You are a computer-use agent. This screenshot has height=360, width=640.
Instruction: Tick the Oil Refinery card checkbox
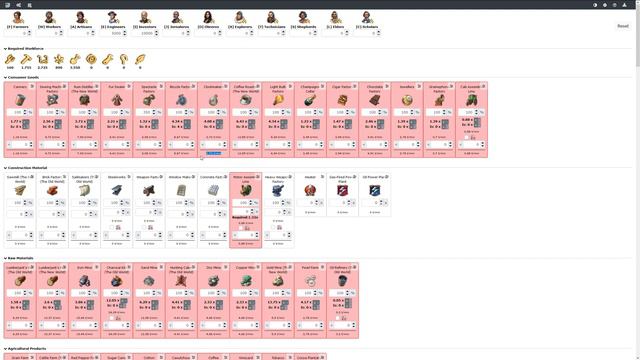pos(337,318)
